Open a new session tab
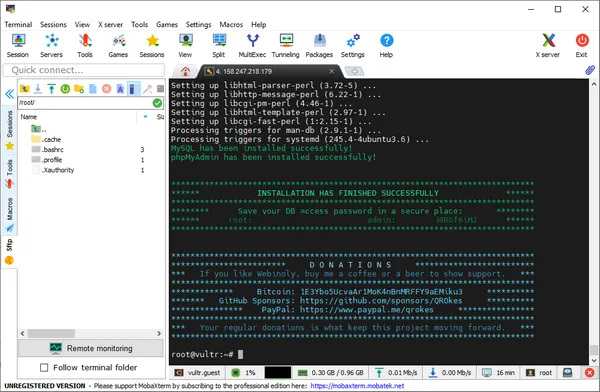Image resolution: width=600 pixels, height=392 pixels. pos(354,71)
